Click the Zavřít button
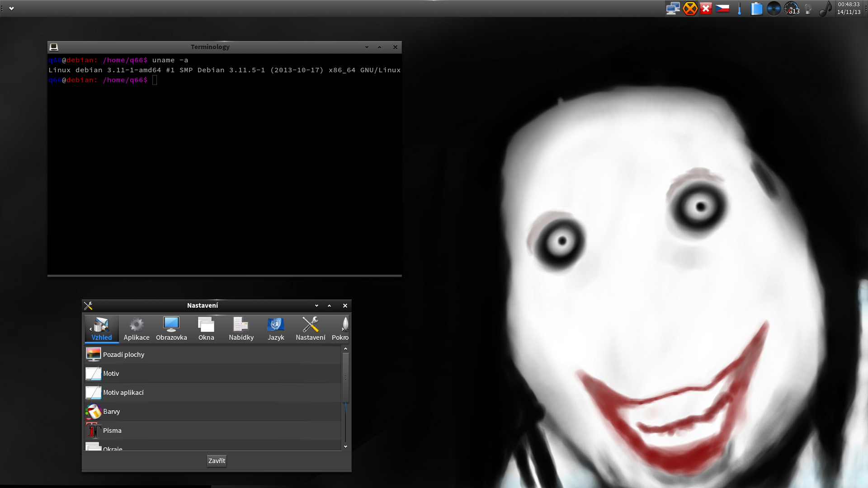The image size is (868, 488). click(x=217, y=461)
